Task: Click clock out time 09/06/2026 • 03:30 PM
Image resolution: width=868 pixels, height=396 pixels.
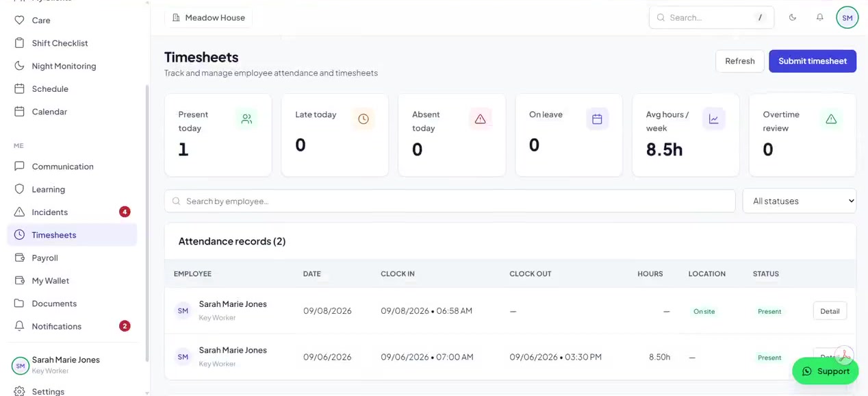Action: (556, 357)
